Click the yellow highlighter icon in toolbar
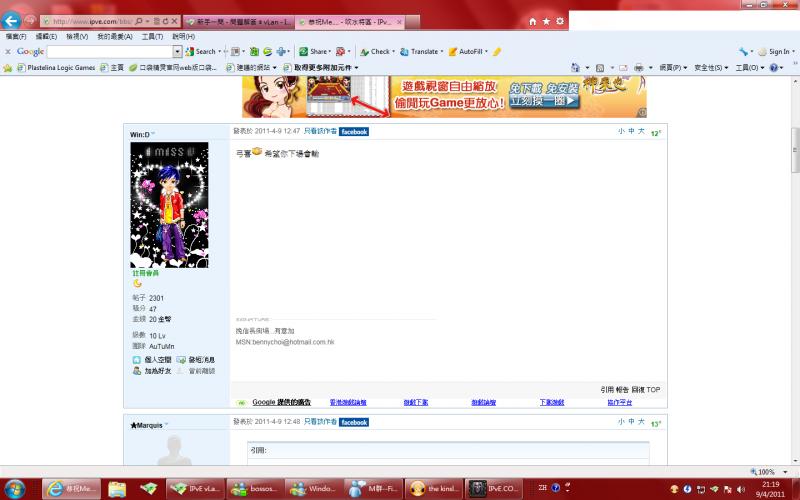 tap(497, 52)
